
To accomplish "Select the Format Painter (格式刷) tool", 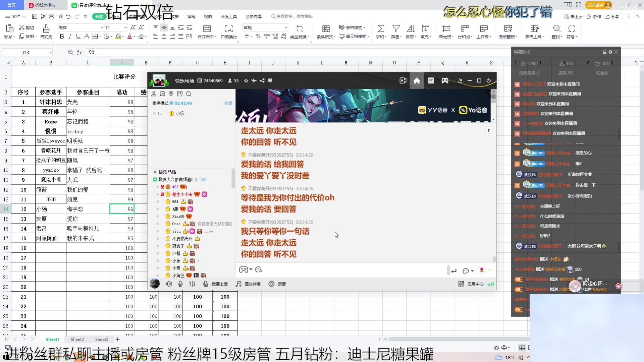I will (x=46, y=32).
